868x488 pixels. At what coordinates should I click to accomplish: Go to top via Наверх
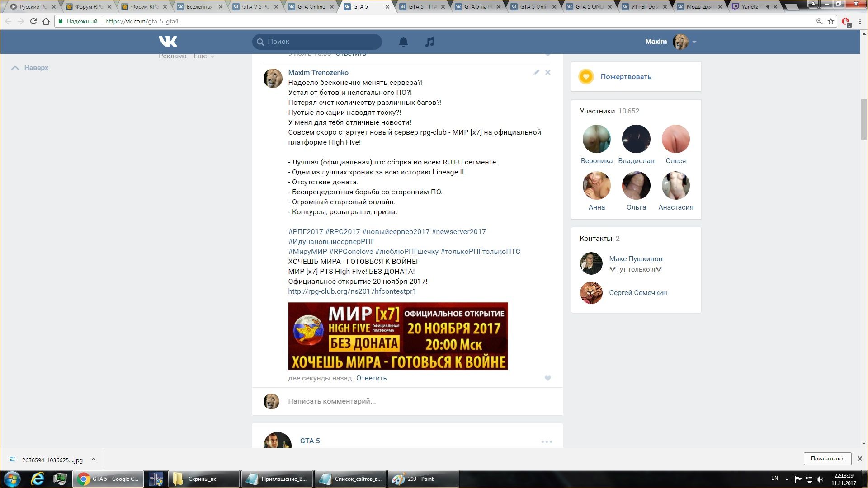click(30, 68)
